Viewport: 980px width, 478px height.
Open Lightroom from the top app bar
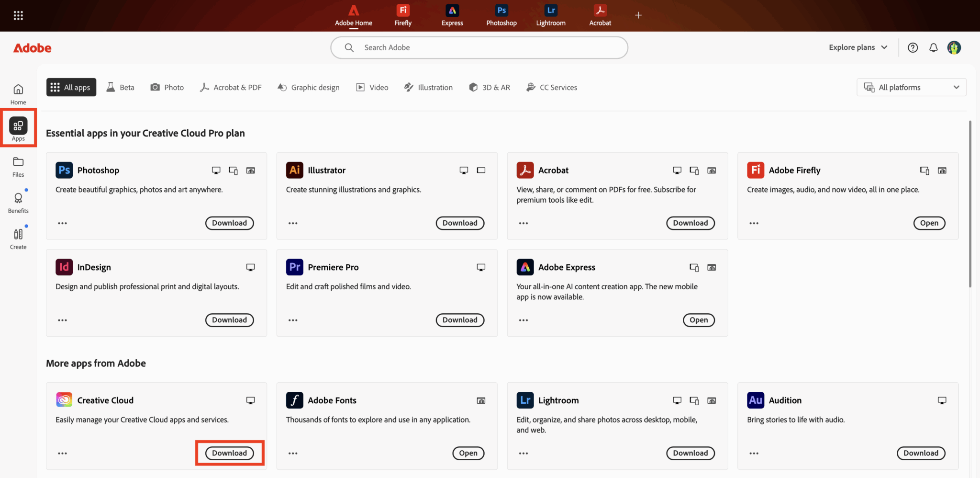click(550, 15)
